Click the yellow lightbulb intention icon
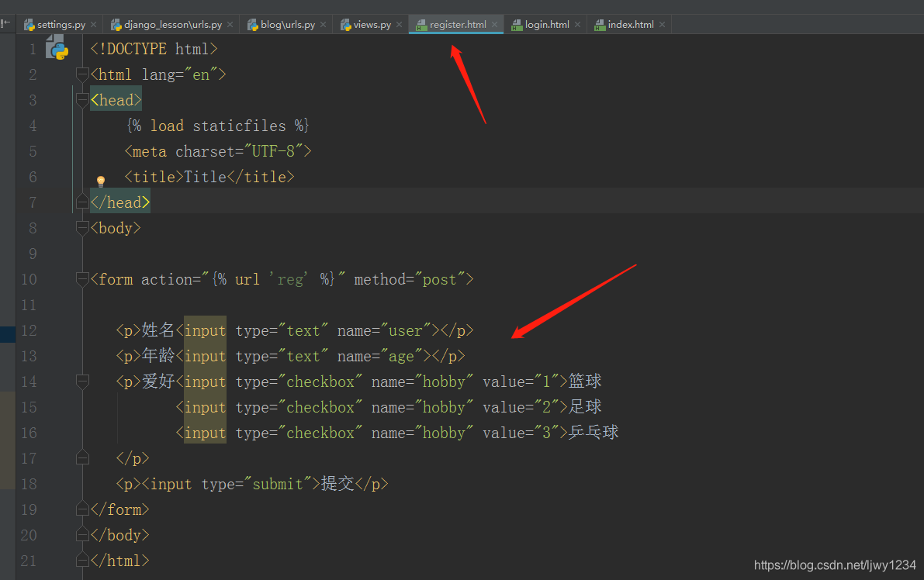 [101, 181]
